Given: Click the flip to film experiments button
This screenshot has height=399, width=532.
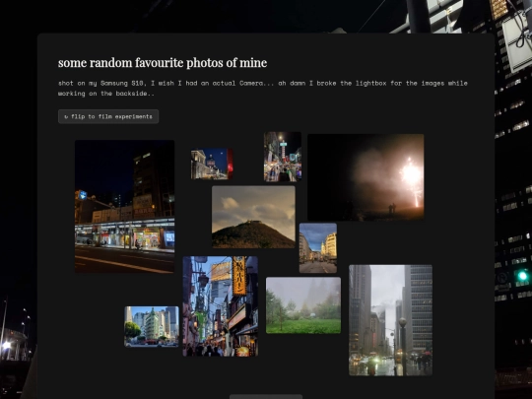Looking at the screenshot, I should point(108,116).
